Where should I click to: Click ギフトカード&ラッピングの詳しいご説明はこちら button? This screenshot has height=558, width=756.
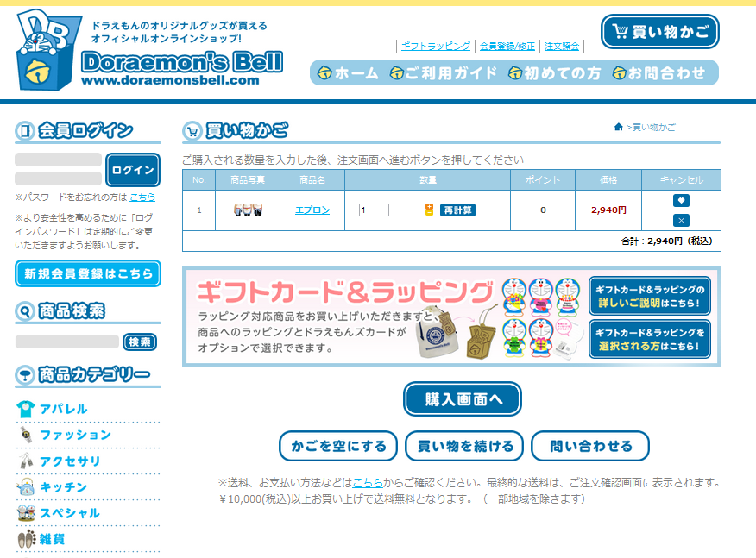pyautogui.click(x=650, y=296)
